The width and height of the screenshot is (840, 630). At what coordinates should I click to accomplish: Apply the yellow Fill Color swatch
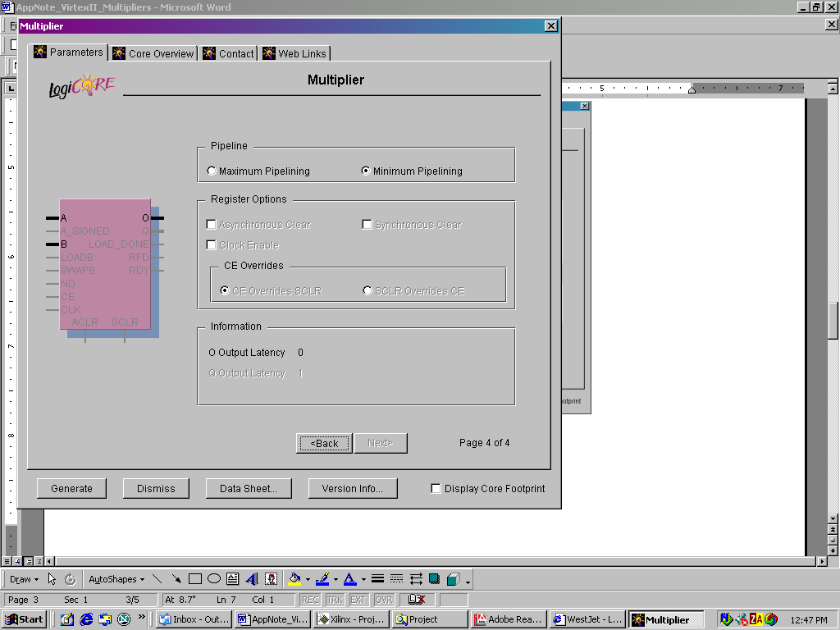click(x=295, y=578)
